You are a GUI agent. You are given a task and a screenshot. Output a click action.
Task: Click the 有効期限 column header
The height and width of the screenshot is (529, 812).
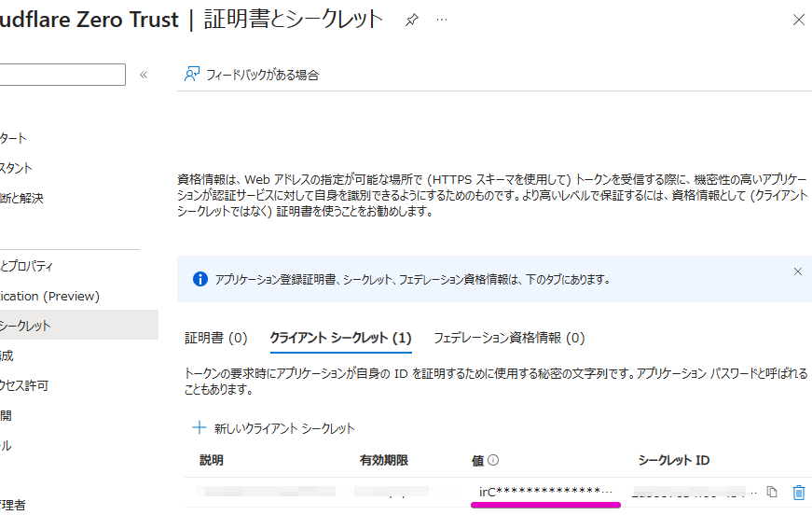pos(384,460)
